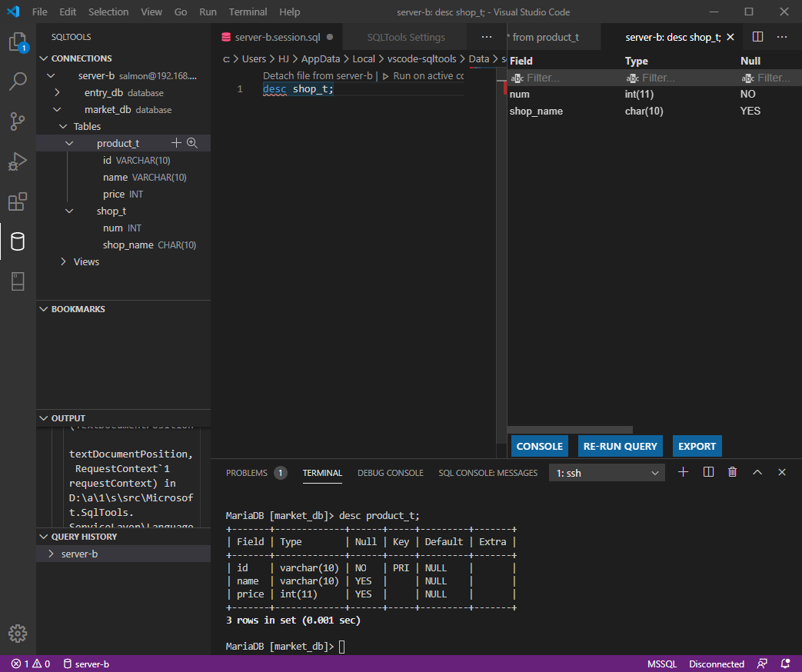Create a new terminal

[684, 472]
